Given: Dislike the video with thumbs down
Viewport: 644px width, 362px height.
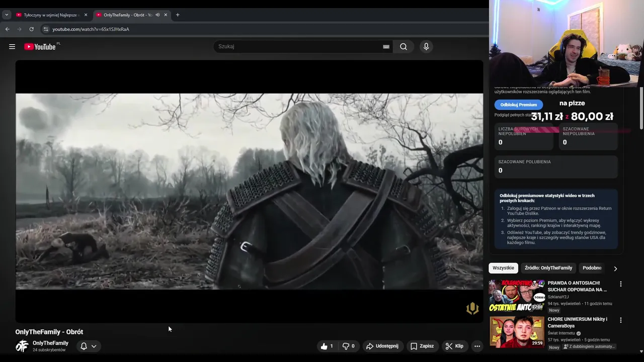Looking at the screenshot, I should 349,346.
